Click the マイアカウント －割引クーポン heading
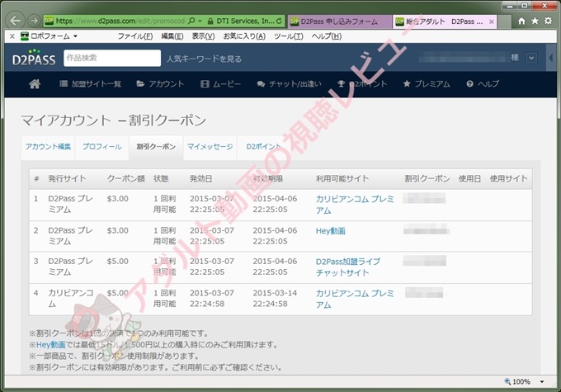 point(114,120)
